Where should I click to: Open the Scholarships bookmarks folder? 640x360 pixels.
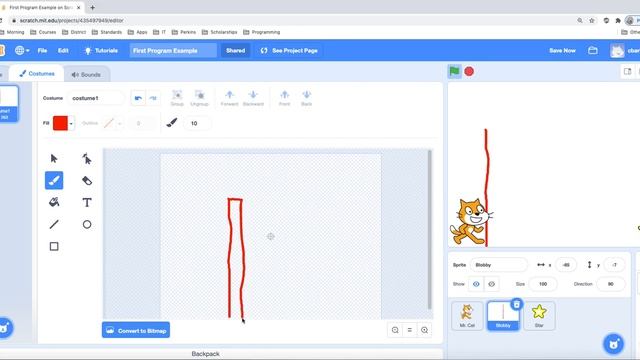tap(220, 32)
